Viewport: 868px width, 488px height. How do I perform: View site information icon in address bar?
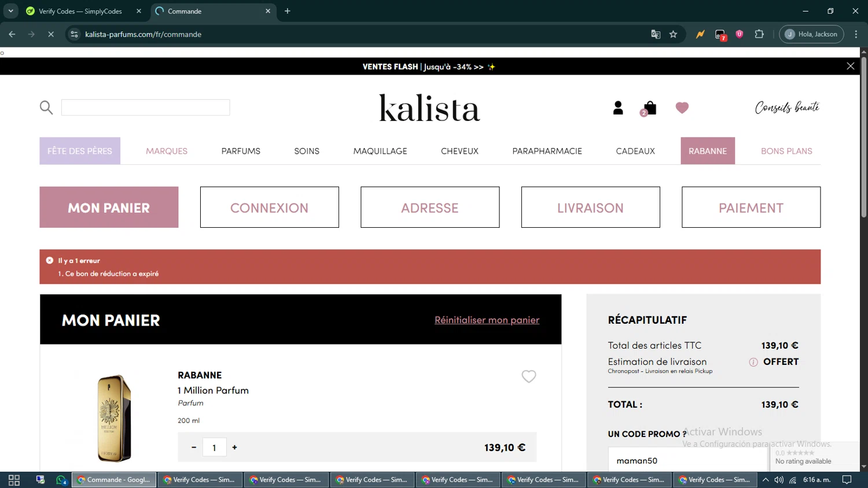tap(74, 34)
